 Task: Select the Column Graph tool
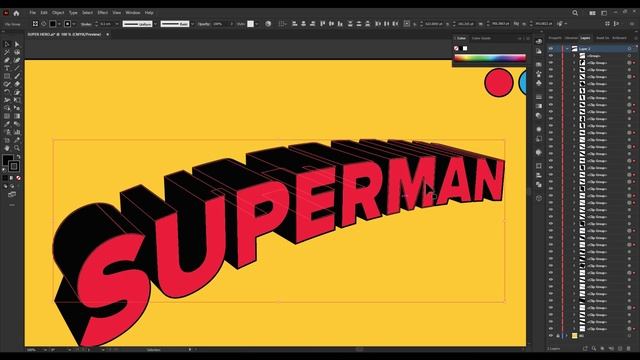pos(17,132)
